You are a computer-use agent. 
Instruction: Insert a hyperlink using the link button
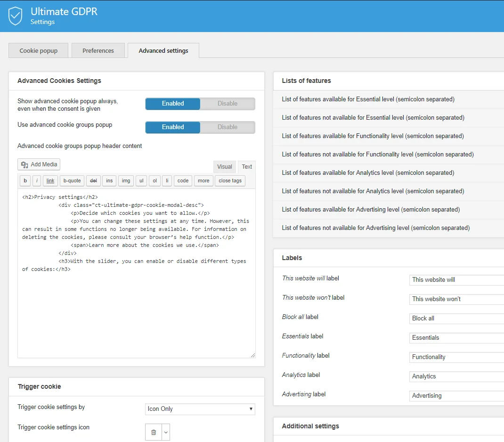[50, 180]
